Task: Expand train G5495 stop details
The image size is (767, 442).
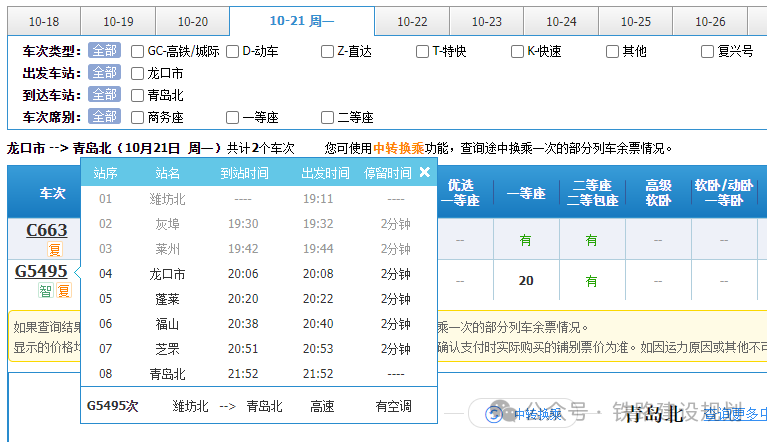Action: [41, 271]
